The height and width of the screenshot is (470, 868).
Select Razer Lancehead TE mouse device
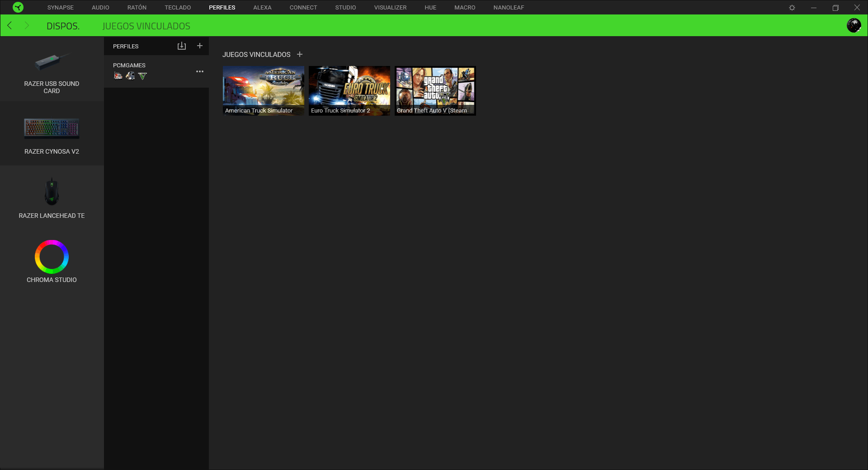52,198
